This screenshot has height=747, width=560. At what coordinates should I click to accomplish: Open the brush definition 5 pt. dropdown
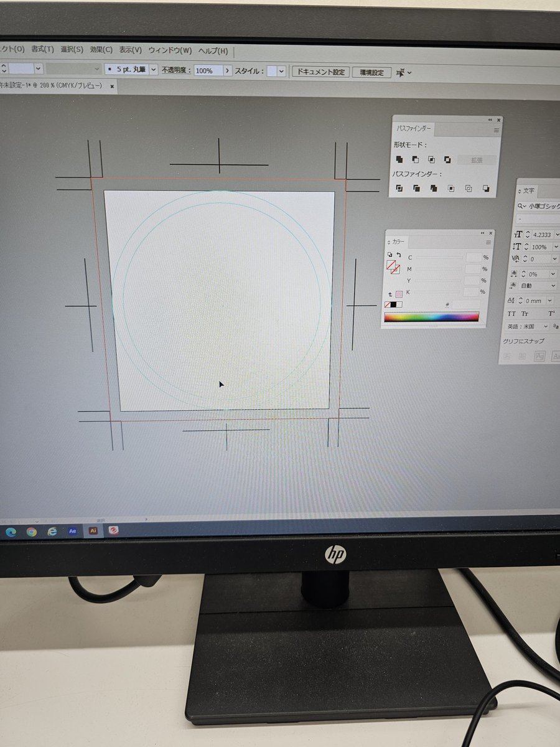tap(154, 70)
